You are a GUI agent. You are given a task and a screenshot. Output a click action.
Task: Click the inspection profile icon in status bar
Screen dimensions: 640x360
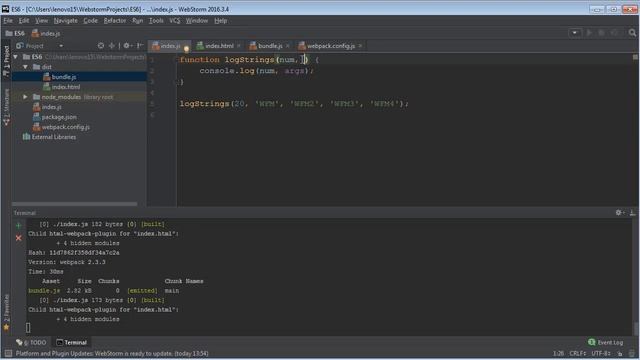[x=632, y=353]
